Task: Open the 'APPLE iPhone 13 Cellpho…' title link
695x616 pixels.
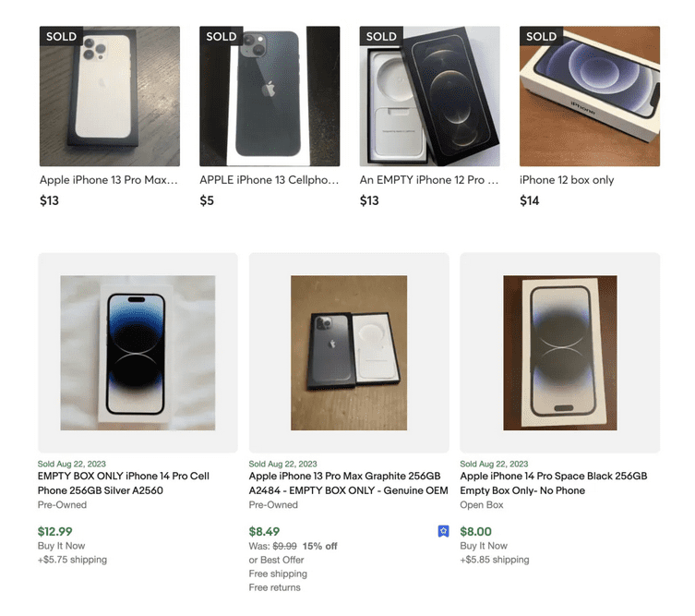Action: [270, 180]
